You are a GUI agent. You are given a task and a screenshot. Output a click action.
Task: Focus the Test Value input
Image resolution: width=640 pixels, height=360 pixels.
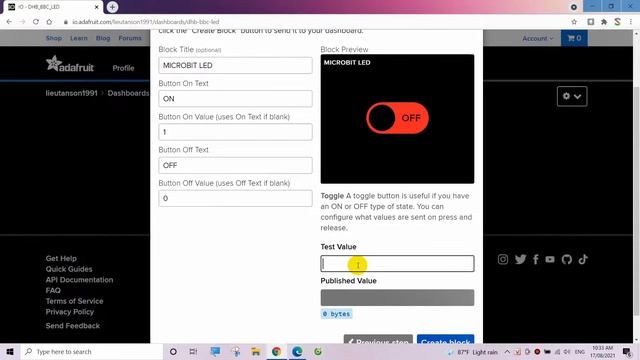pyautogui.click(x=397, y=264)
